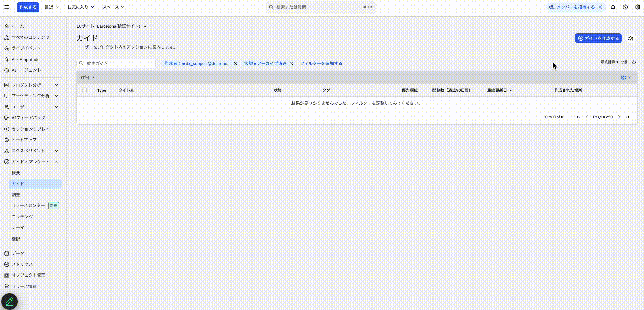Click the help question-mark icon
The width and height of the screenshot is (644, 310).
(625, 7)
